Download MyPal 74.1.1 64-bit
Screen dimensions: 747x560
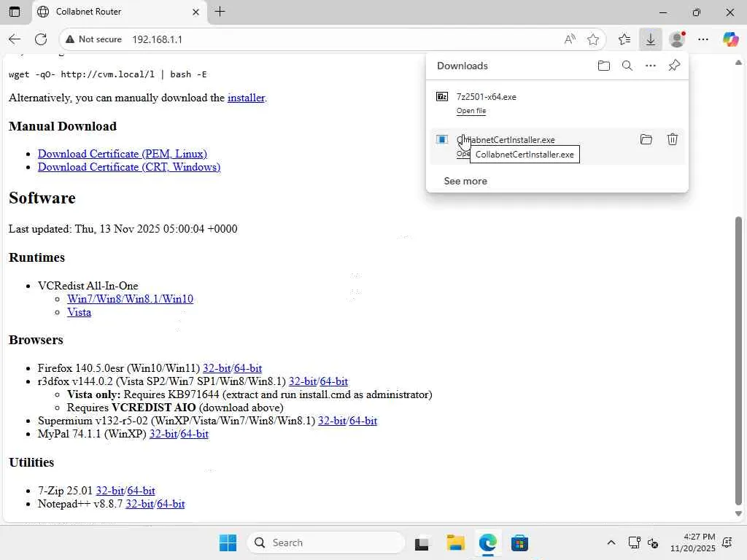pyautogui.click(x=194, y=434)
